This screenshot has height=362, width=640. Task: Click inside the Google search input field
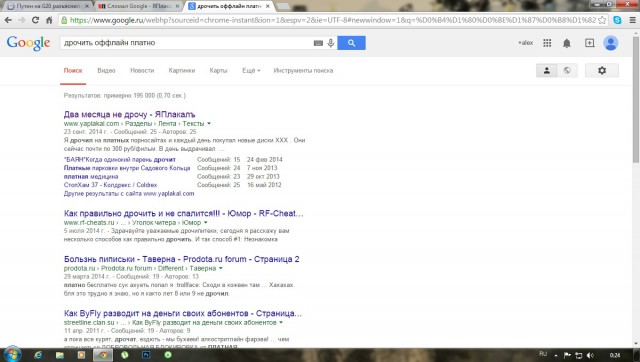coord(186,43)
